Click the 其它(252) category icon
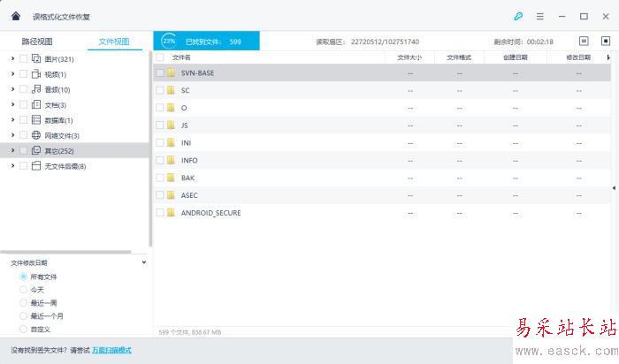The image size is (619, 364). coord(36,151)
